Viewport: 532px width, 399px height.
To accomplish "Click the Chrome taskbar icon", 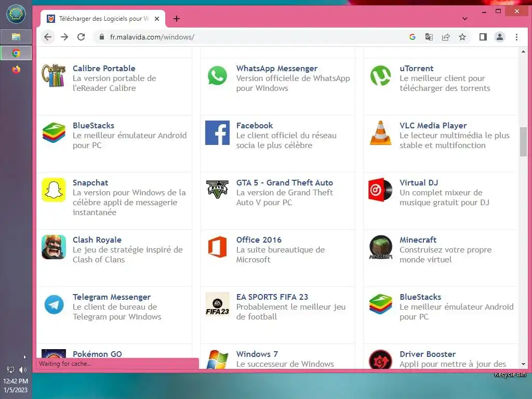I will [16, 54].
